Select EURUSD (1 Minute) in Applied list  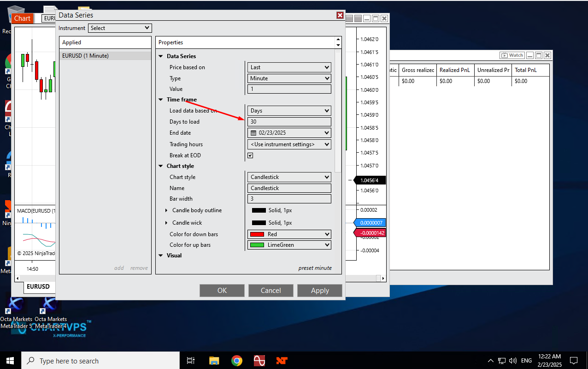(86, 56)
